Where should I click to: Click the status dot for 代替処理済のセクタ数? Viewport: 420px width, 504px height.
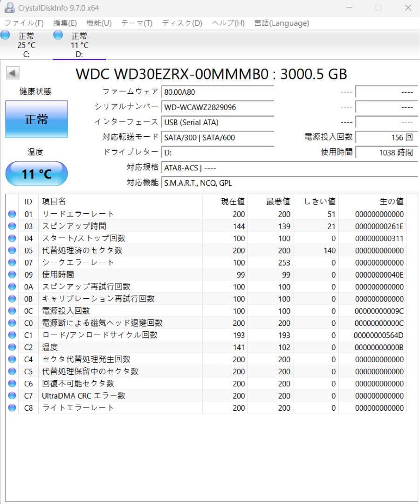coord(11,250)
